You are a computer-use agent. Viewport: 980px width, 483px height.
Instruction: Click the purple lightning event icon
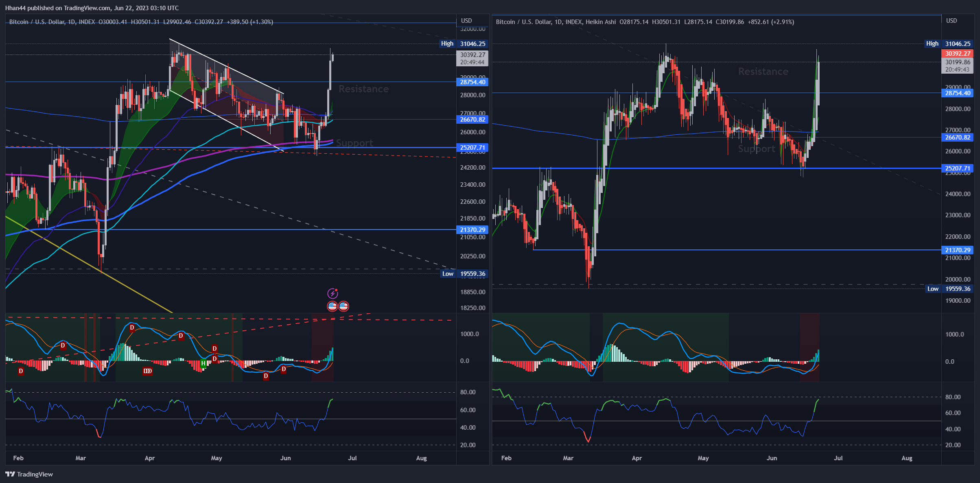click(x=332, y=293)
